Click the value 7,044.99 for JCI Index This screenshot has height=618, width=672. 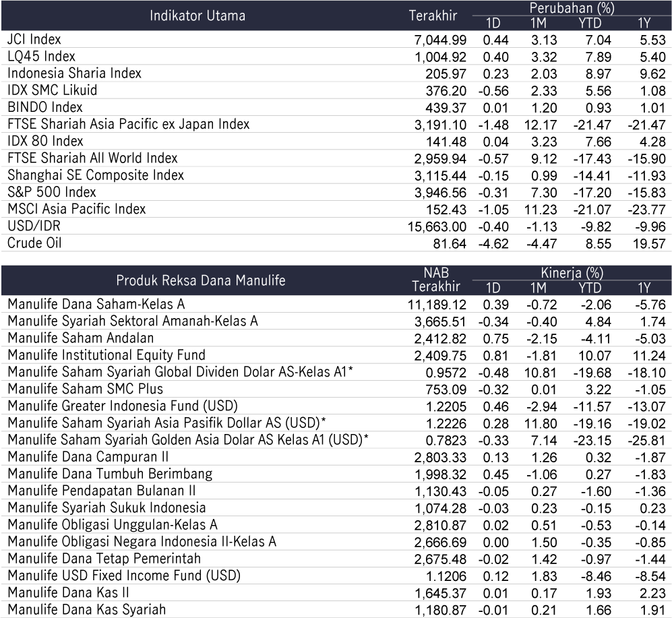tap(440, 40)
